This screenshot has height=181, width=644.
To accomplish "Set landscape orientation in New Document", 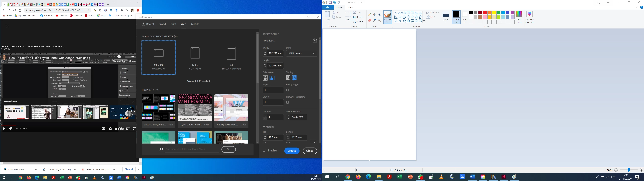I will tap(272, 78).
